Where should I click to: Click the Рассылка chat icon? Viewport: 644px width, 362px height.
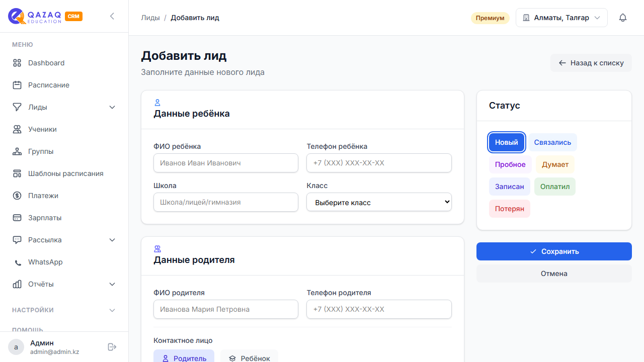point(17,240)
